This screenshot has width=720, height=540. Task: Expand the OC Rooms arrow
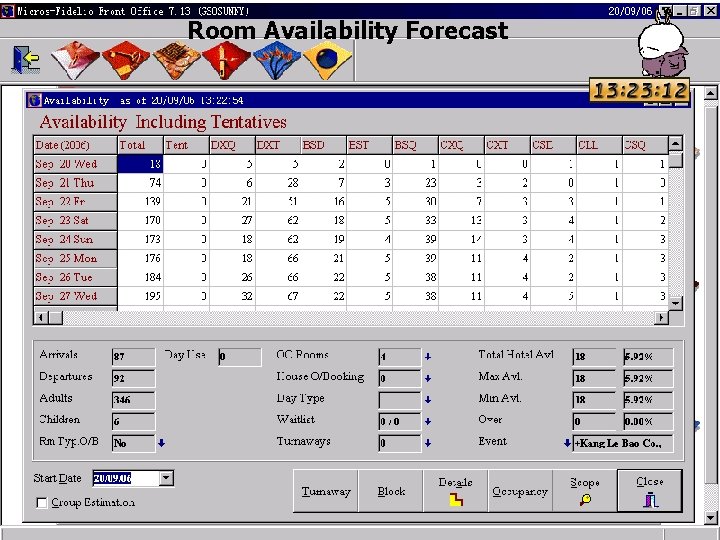pos(428,356)
